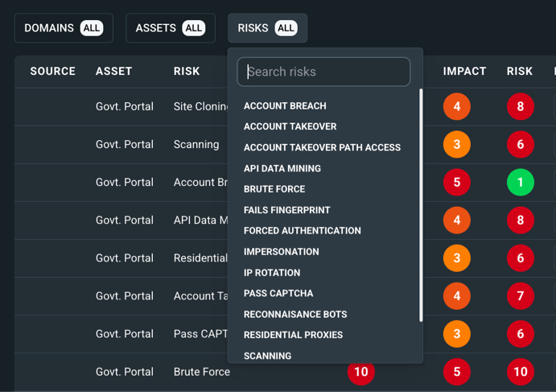Select FAILS FINGERPRINT risk option
556x392 pixels.
point(287,210)
